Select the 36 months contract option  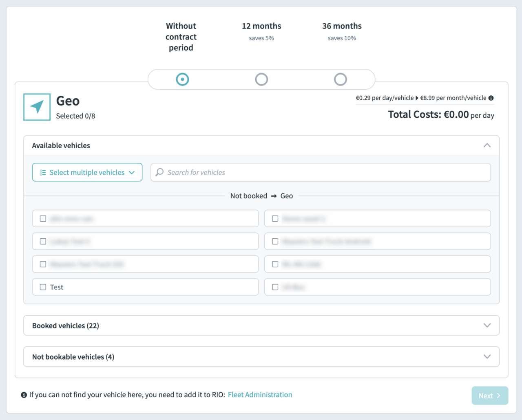[x=340, y=79]
